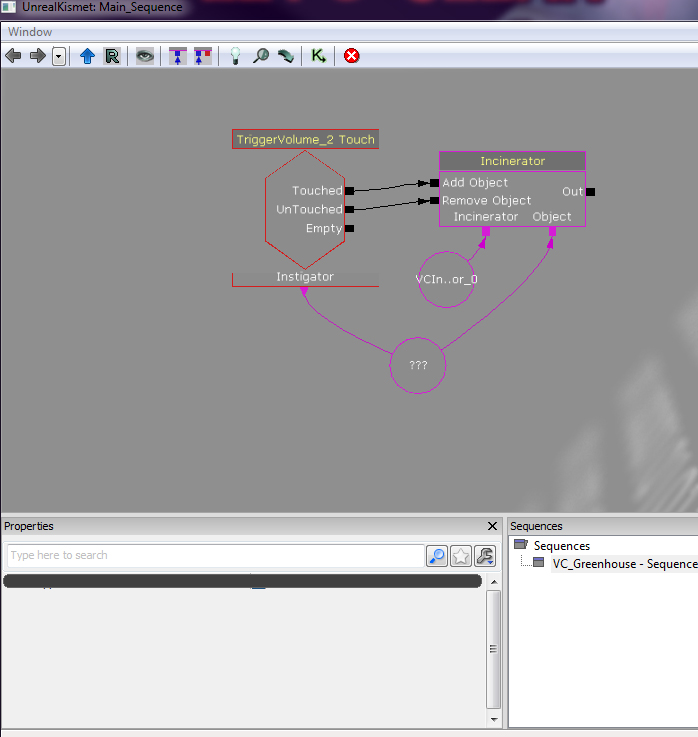698x737 pixels.
Task: Focus the Properties search field
Action: [216, 556]
